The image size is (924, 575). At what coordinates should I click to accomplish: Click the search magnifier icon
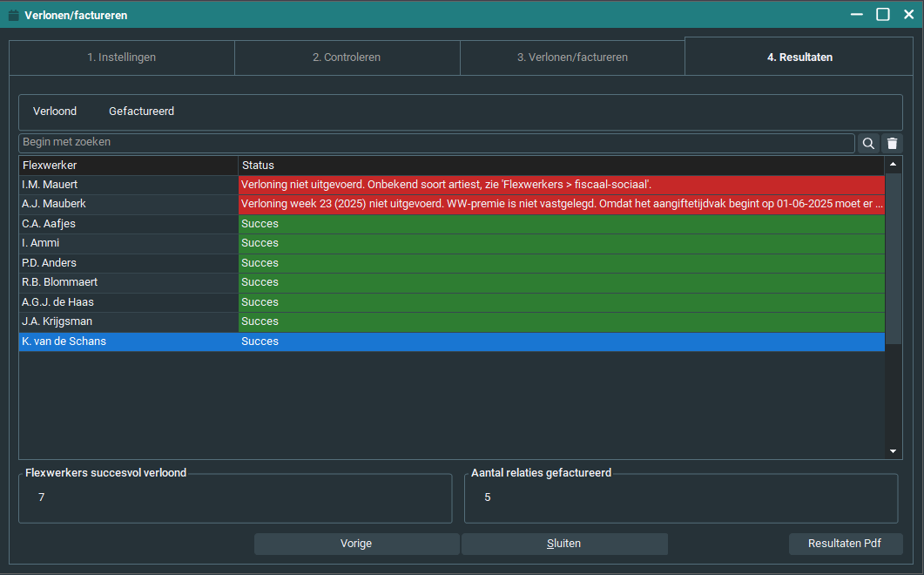click(x=868, y=144)
